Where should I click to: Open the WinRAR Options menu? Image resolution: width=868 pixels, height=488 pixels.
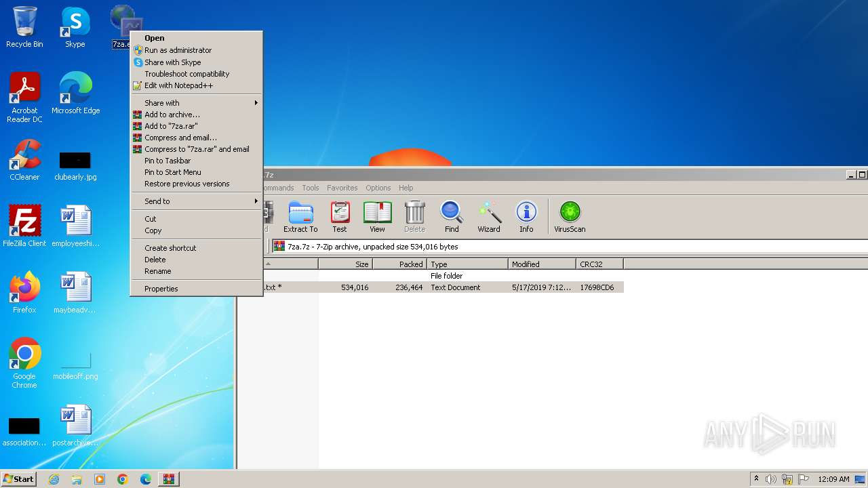[378, 188]
